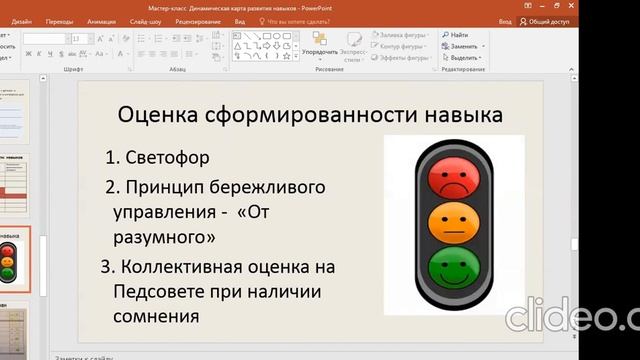Toggle strikethrough (abc) formatting

coord(72,54)
